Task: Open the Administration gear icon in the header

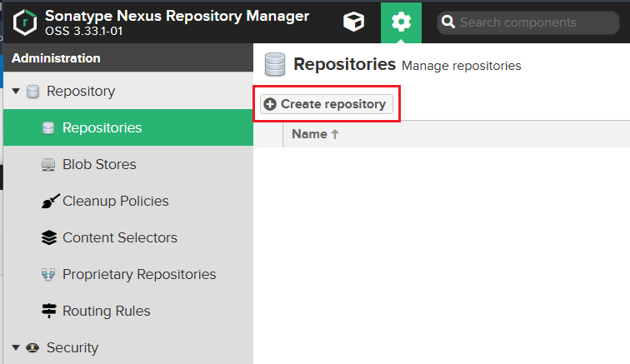Action: coord(401,22)
